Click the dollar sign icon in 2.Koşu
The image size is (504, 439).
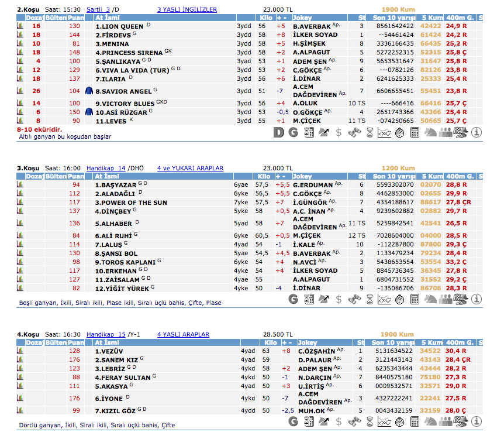tap(339, 133)
